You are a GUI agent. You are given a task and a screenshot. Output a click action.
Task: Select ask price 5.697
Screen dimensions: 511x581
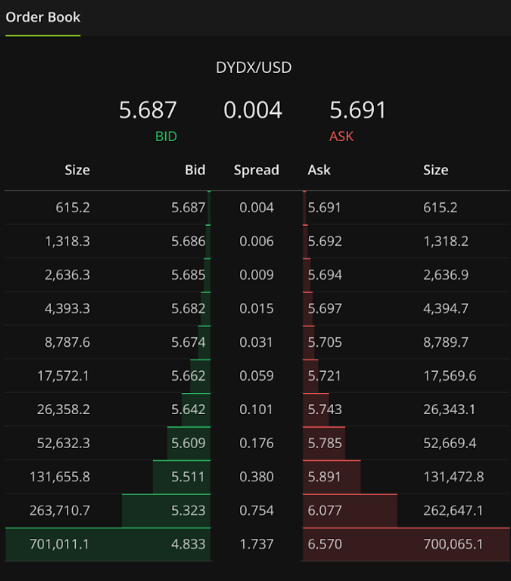point(325,308)
